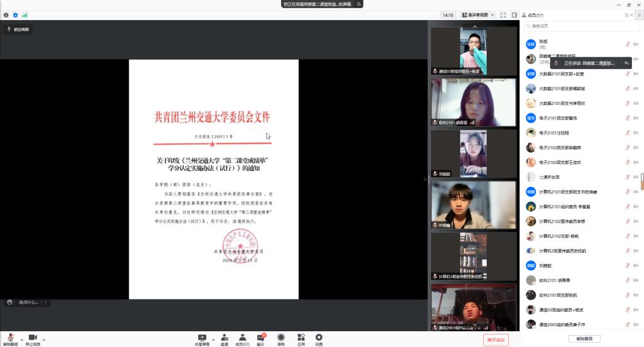Select member 大数据2101团支书李雨欣
Viewport: 644px width, 347px height.
click(x=581, y=104)
